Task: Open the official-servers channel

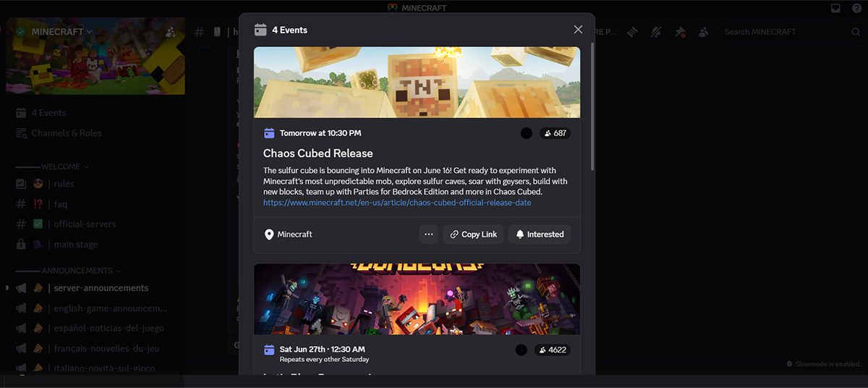Action: coord(95,224)
